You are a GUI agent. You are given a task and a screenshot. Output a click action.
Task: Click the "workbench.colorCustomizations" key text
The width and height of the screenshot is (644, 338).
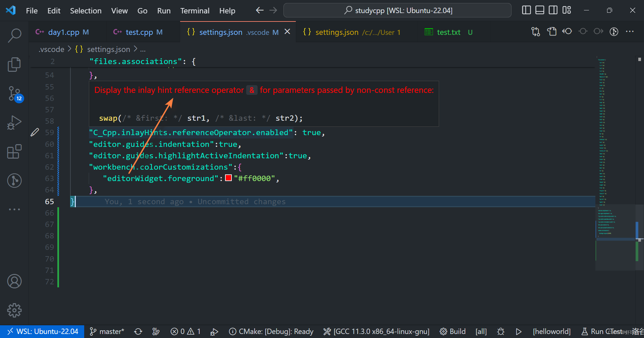pos(161,167)
